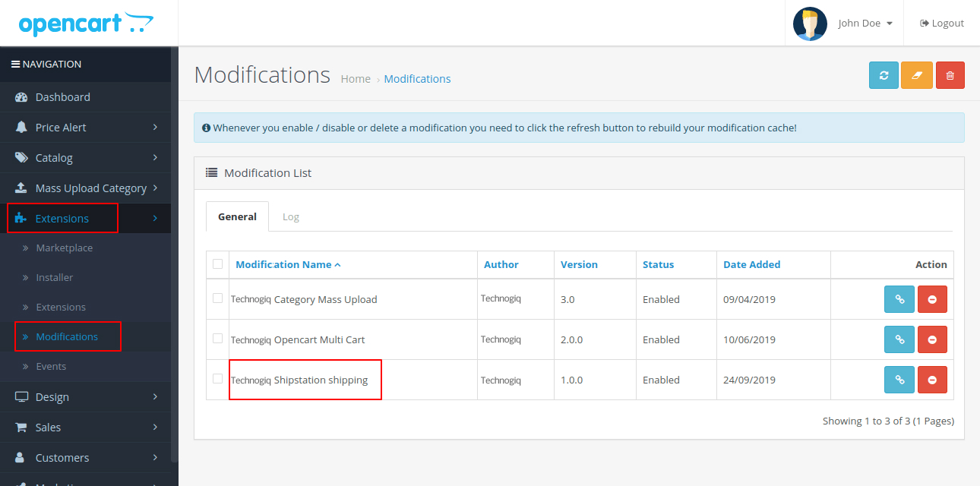Click the link icon for Technogiq Opencart Multi Cart
Image resolution: width=980 pixels, height=486 pixels.
tap(899, 339)
